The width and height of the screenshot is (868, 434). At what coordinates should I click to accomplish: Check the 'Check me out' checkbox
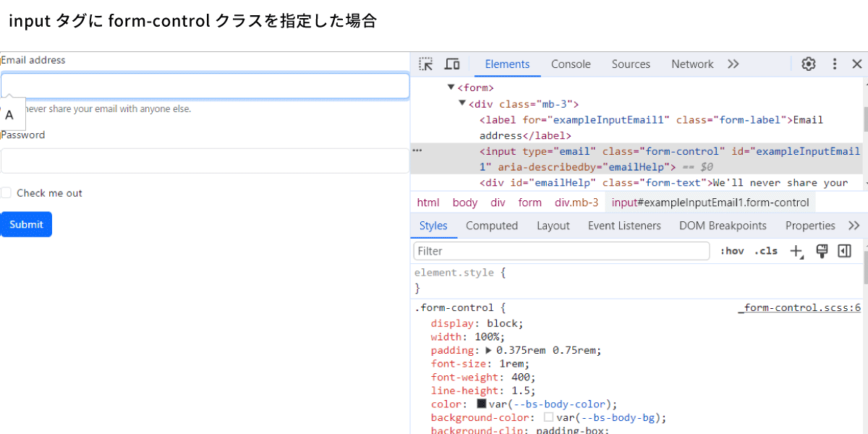pos(6,193)
